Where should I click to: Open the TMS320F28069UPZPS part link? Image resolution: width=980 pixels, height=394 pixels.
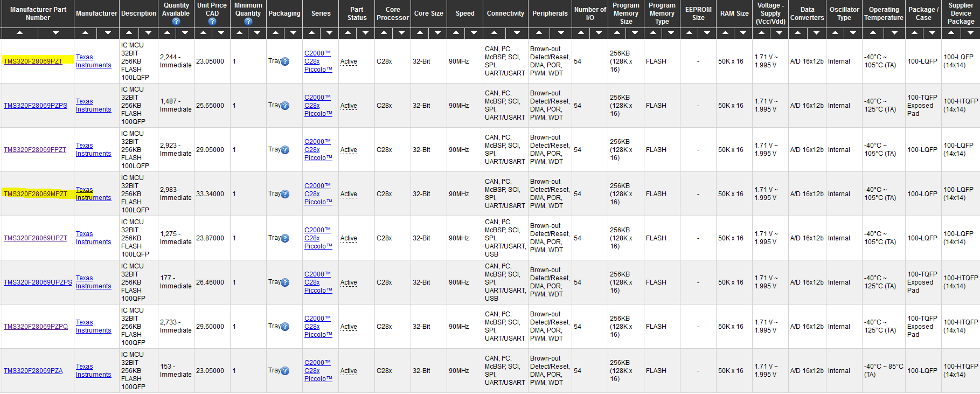(x=38, y=282)
